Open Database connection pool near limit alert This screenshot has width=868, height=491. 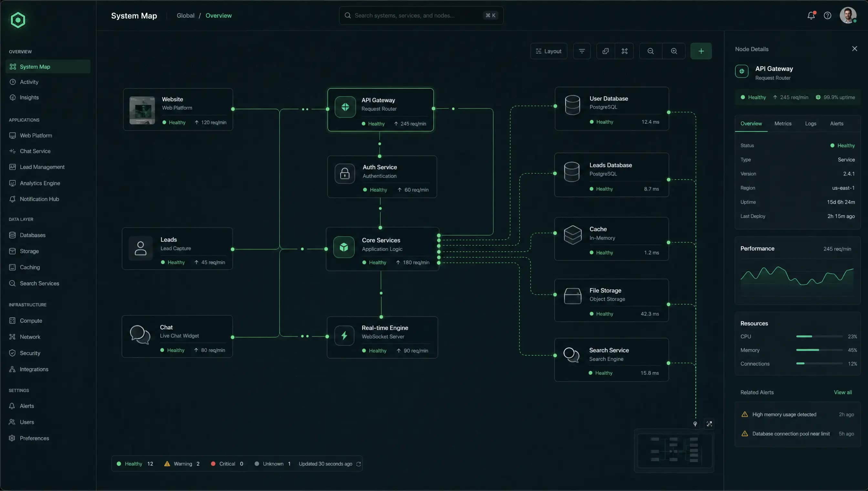point(797,434)
